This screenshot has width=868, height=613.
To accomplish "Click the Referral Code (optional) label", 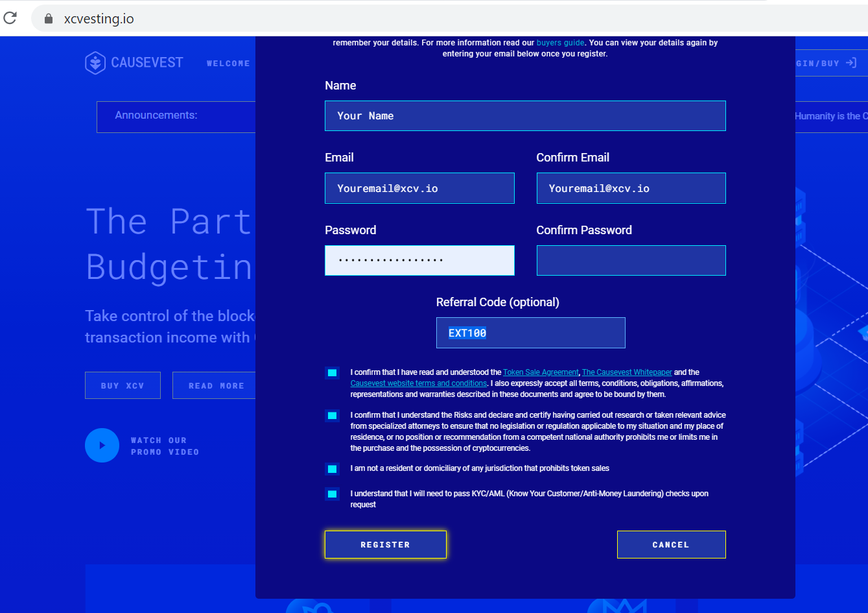I will 498,302.
